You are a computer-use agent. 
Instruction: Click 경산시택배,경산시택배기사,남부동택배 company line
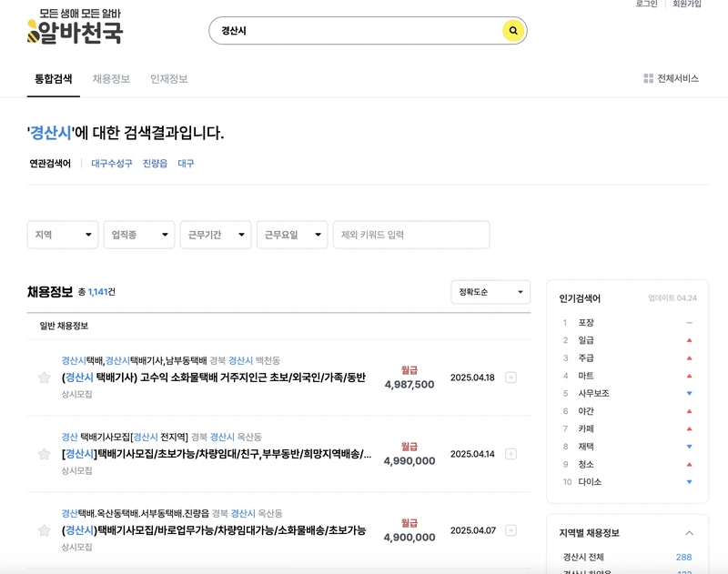(134, 360)
